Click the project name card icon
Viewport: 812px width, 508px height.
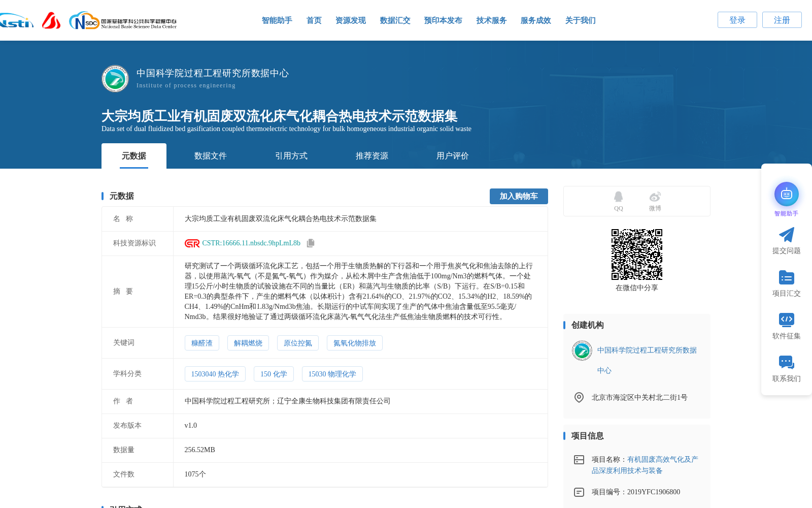pyautogui.click(x=579, y=460)
